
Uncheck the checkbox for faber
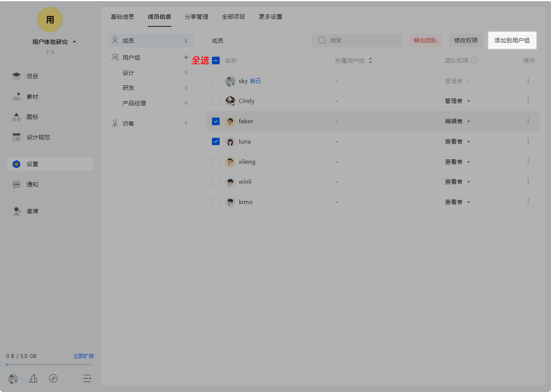point(216,121)
